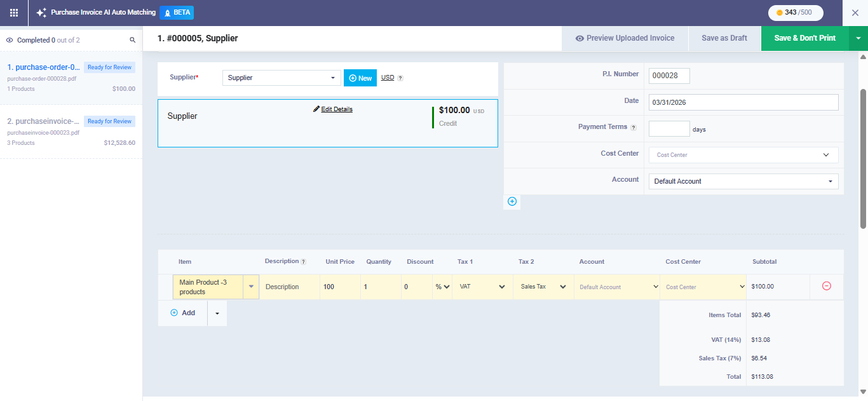Image resolution: width=868 pixels, height=401 pixels.
Task: Open the Supplier dropdown
Action: point(281,78)
